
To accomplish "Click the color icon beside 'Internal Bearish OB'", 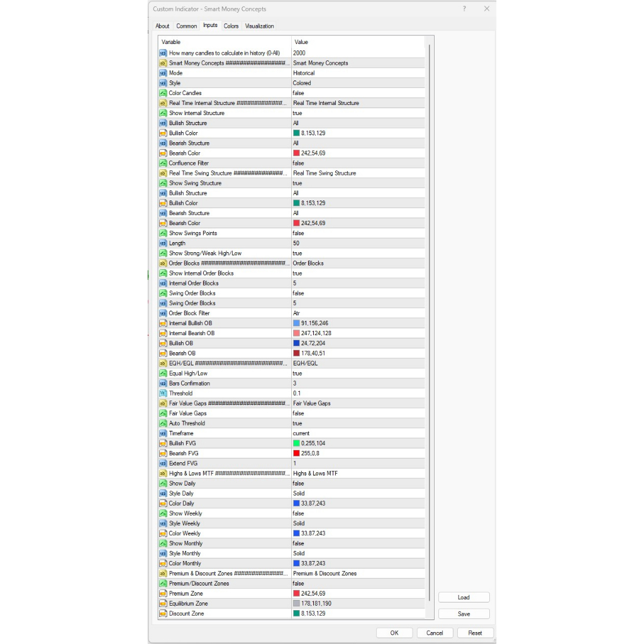I will click(163, 333).
